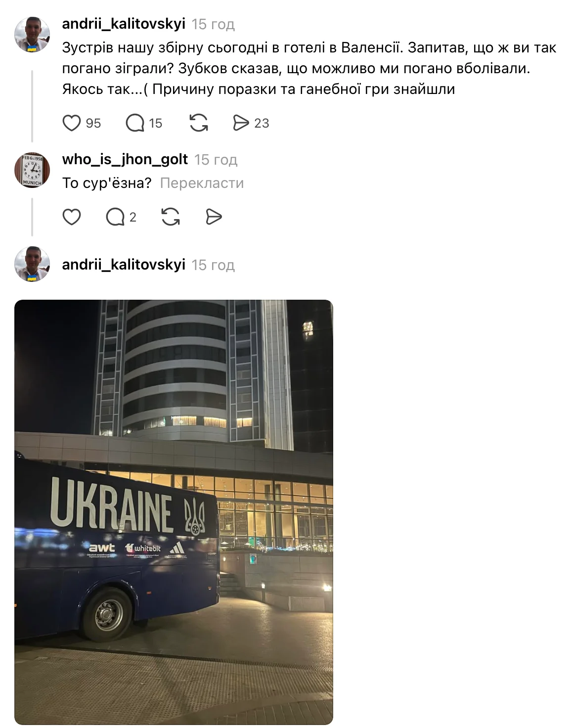Image resolution: width=572 pixels, height=728 pixels.
Task: Open the Ukraine team bus photo
Action: click(x=174, y=512)
